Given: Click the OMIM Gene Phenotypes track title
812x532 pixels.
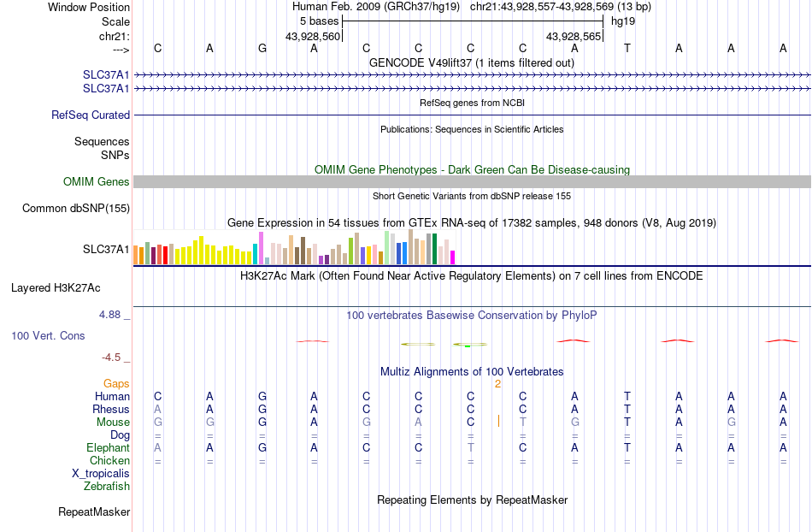Looking at the screenshot, I should tap(473, 169).
